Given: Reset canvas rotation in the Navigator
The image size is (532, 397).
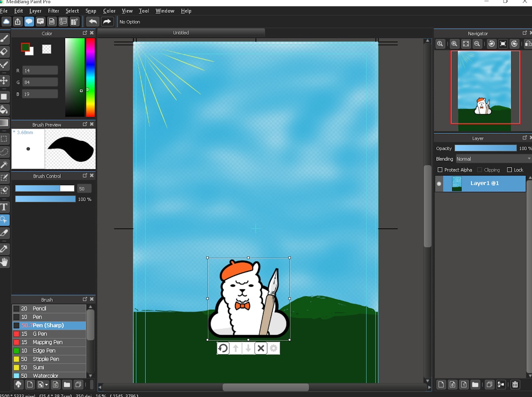Looking at the screenshot, I should pyautogui.click(x=503, y=44).
